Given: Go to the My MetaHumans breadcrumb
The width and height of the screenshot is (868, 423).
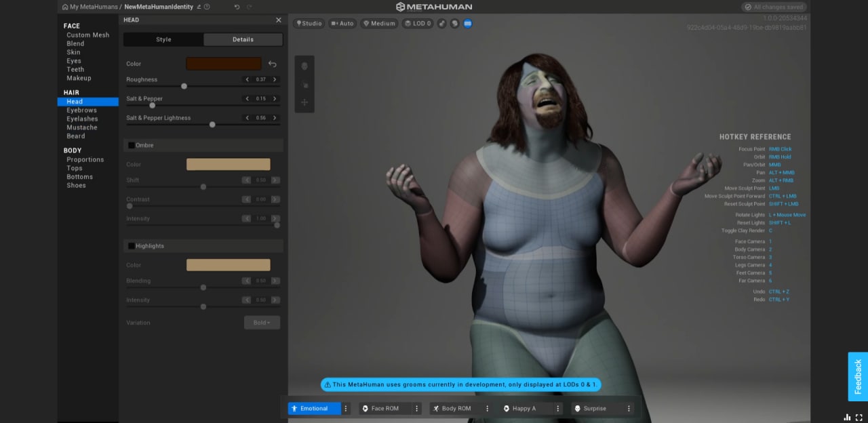Looking at the screenshot, I should [x=94, y=7].
